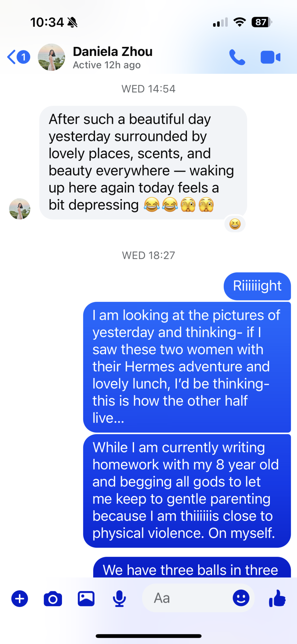The width and height of the screenshot is (297, 644).
Task: View the laughing reaction on Daniela's message
Action: pyautogui.click(x=235, y=224)
